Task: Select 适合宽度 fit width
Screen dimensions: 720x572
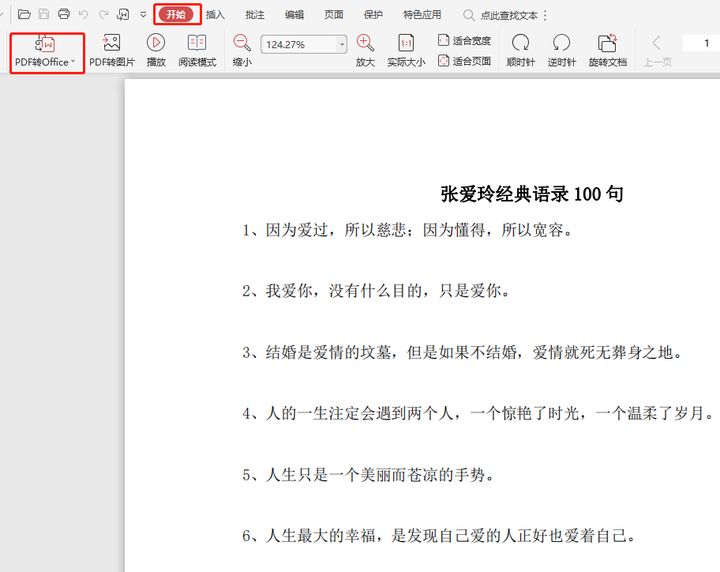Action: click(464, 40)
